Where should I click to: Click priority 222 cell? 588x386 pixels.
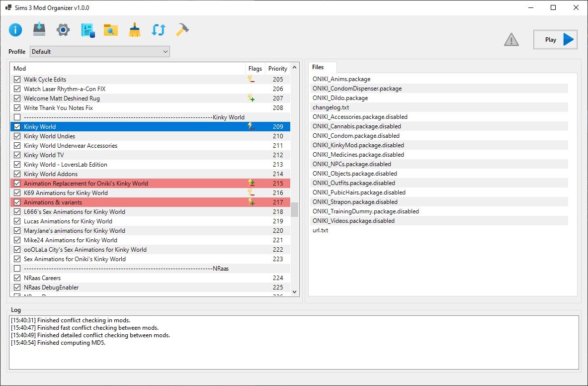click(278, 249)
